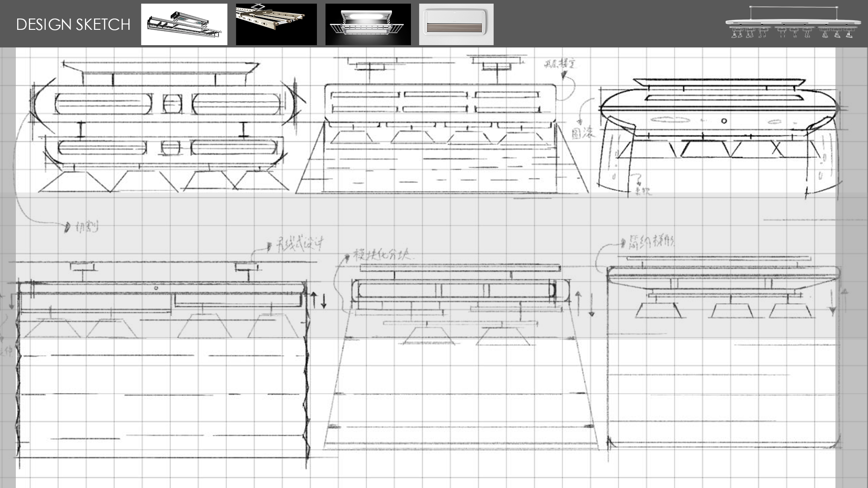This screenshot has height=488, width=868.
Task: Click the handwritten note below the top-right sketch
Action: (x=642, y=191)
